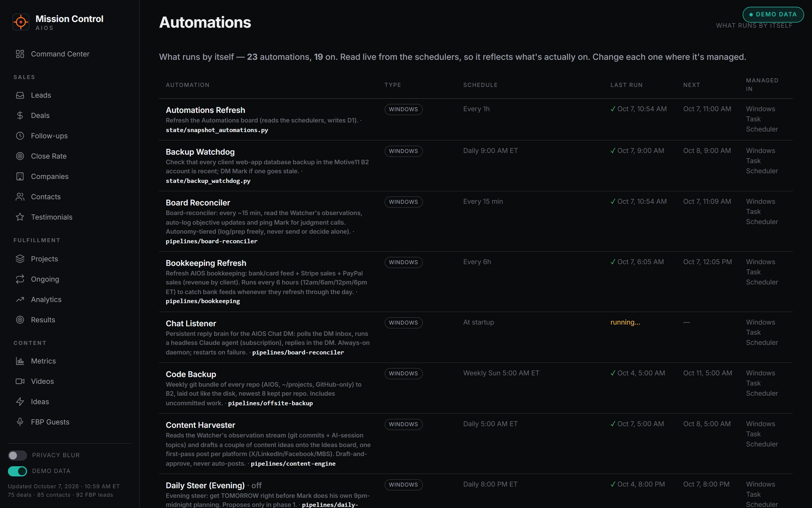This screenshot has height=508, width=812.
Task: Open Projects under Fulfillment
Action: (x=44, y=259)
